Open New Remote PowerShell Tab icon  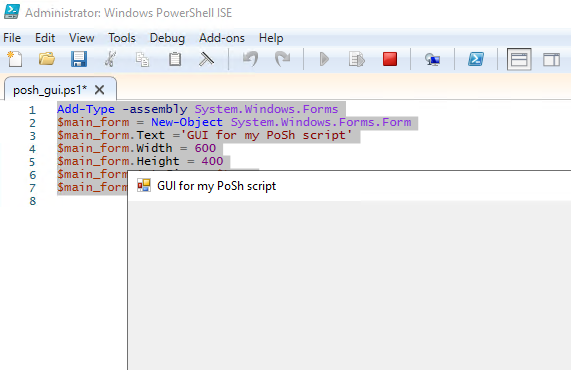(x=432, y=59)
